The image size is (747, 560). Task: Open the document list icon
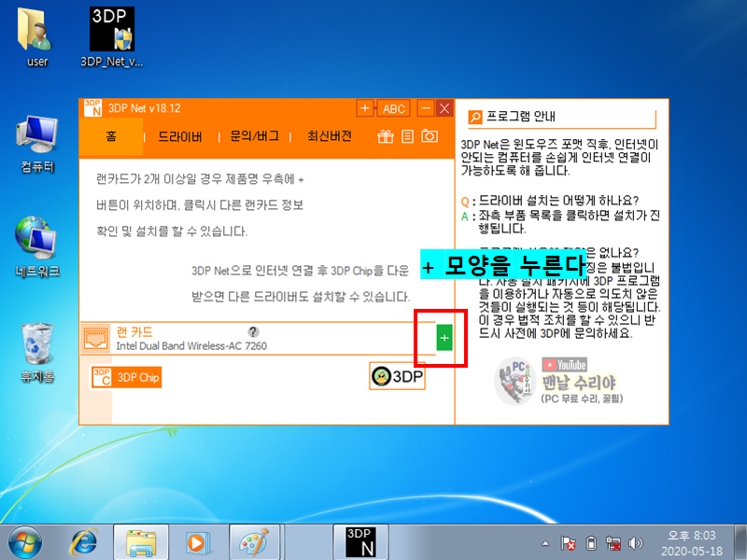click(407, 136)
